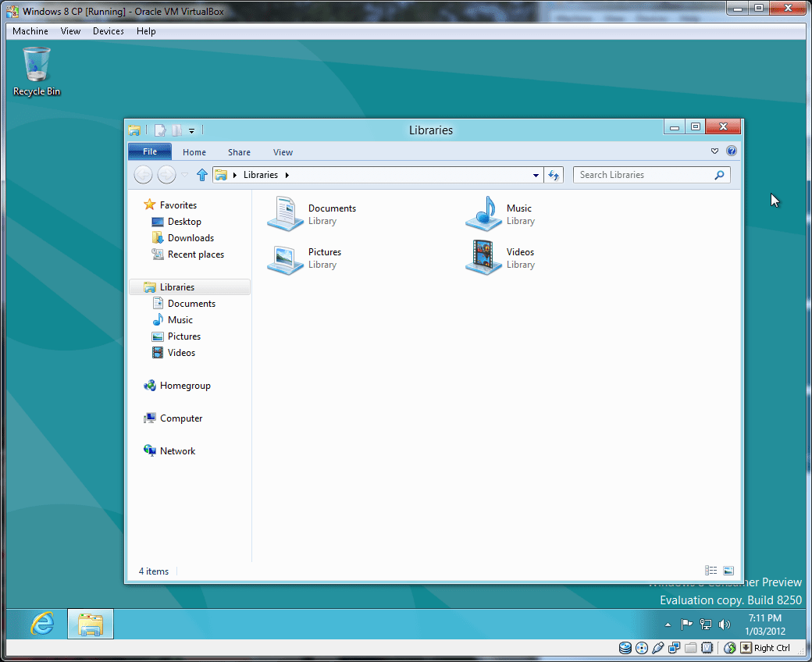The image size is (812, 662).
Task: Open VirtualBox Help menu
Action: (146, 31)
